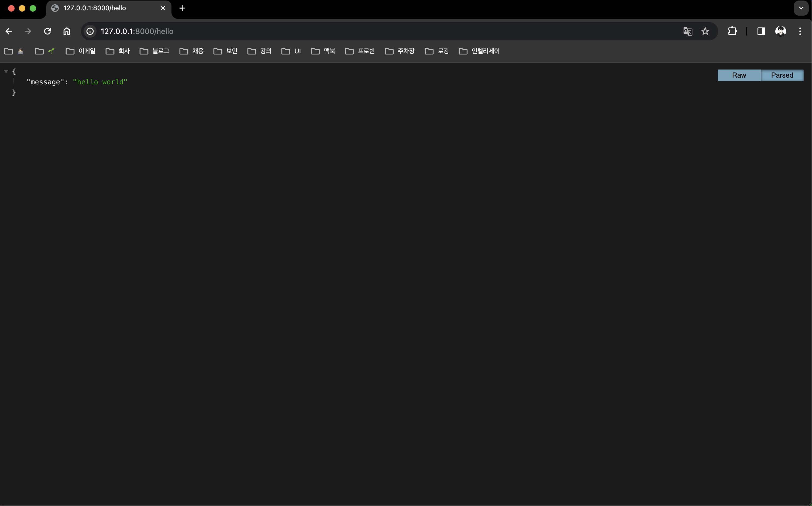Image resolution: width=812 pixels, height=506 pixels.
Task: Collapse the root JSON object
Action: click(6, 71)
